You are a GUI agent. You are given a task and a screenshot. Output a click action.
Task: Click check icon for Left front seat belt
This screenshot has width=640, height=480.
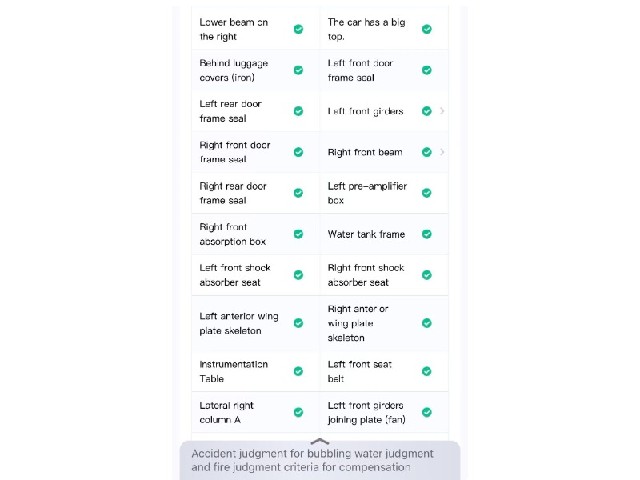tap(427, 371)
